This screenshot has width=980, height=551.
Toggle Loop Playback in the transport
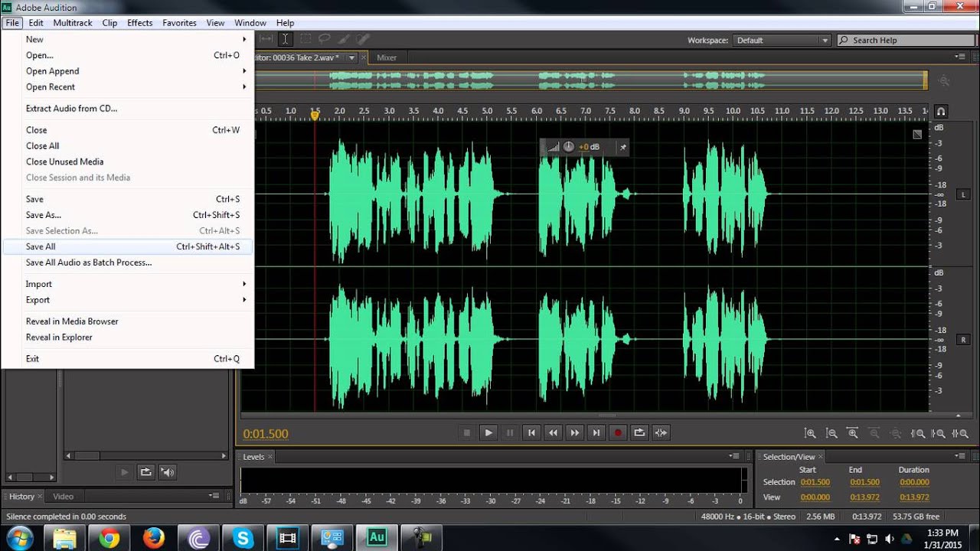[x=639, y=432]
